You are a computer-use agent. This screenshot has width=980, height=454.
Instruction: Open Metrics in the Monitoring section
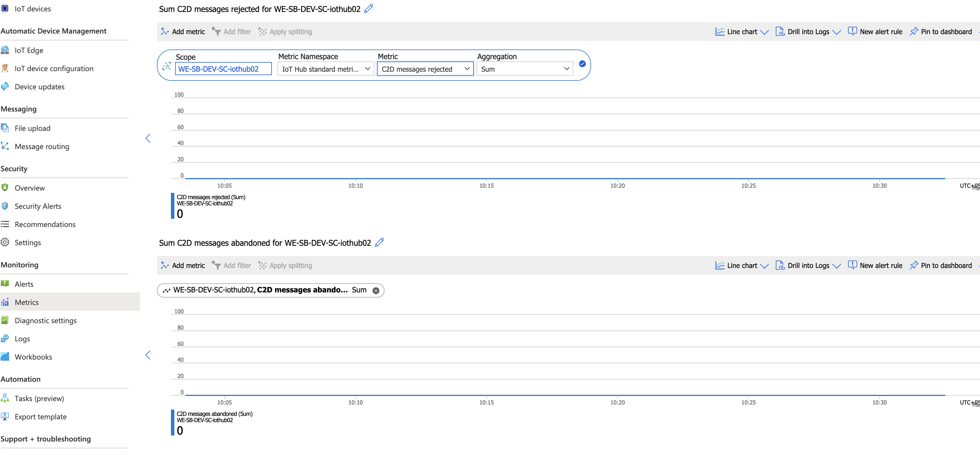coord(26,302)
